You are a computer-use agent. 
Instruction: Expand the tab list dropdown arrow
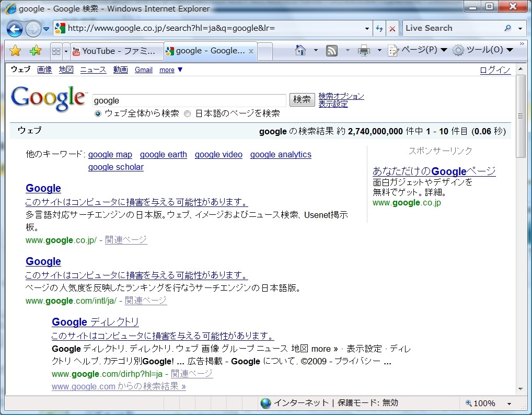(x=66, y=51)
